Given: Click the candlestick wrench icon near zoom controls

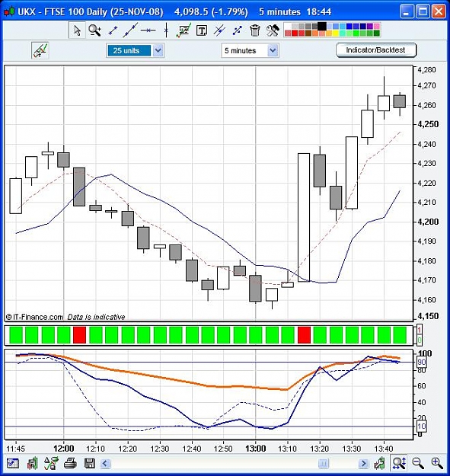Looking at the screenshot, I should click(379, 463).
